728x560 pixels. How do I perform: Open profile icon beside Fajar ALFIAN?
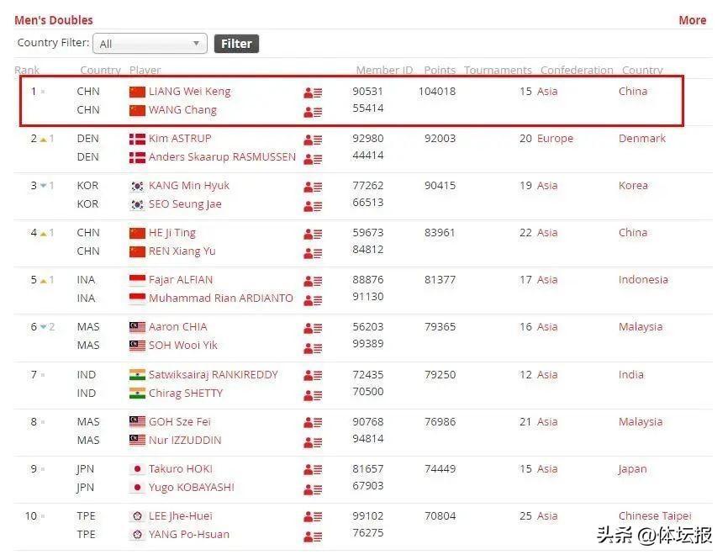[313, 281]
